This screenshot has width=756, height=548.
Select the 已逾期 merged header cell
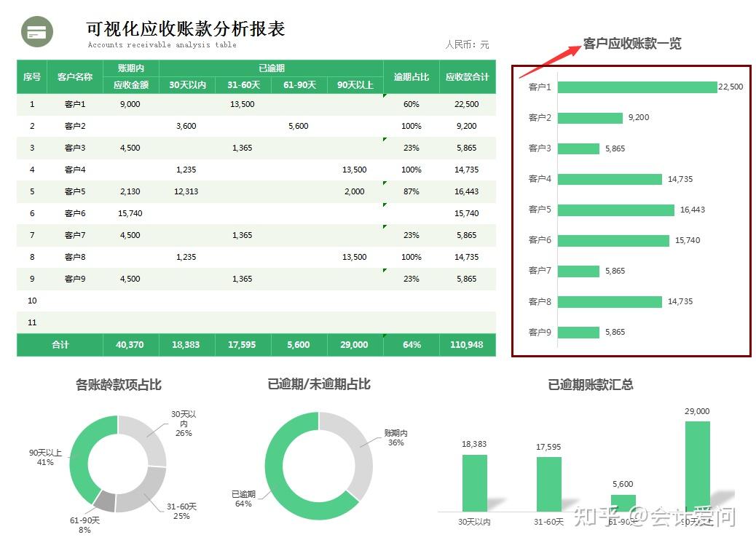[272, 68]
